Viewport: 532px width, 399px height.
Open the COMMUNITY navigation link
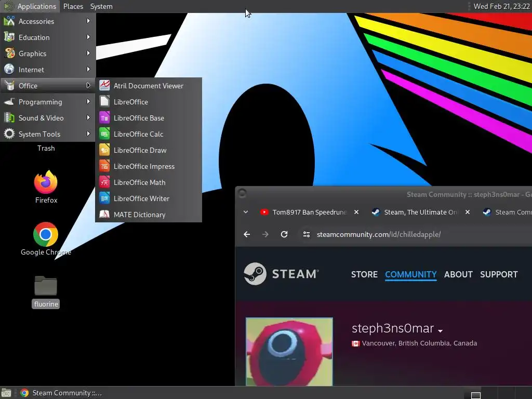[410, 274]
